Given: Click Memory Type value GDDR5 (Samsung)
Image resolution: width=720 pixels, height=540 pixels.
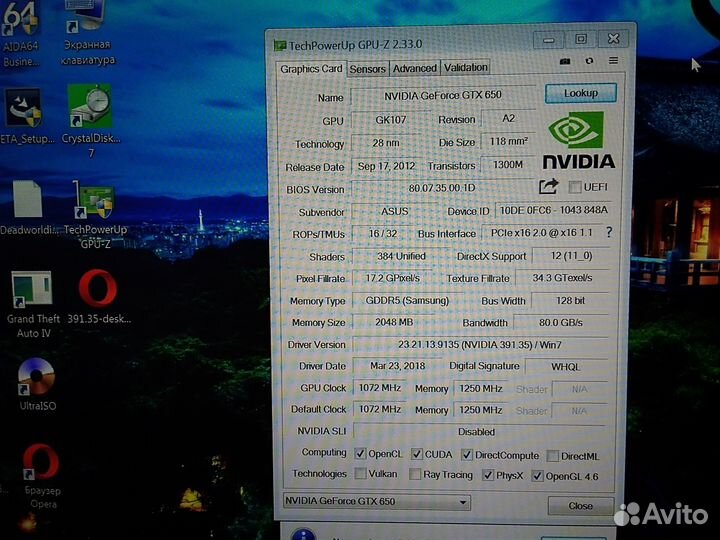Looking at the screenshot, I should point(407,301).
